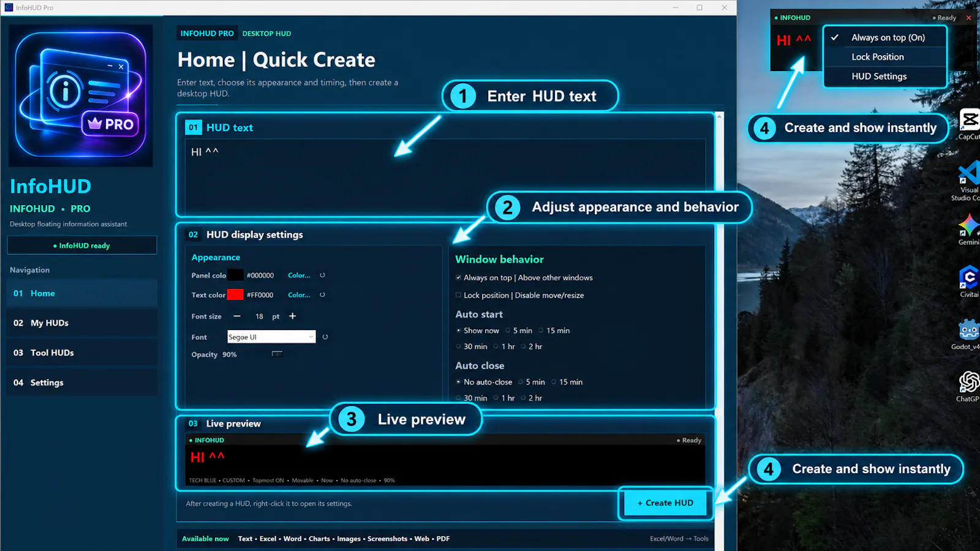Reset font with the refresh icon
Image resolution: width=980 pixels, height=551 pixels.
tap(325, 337)
